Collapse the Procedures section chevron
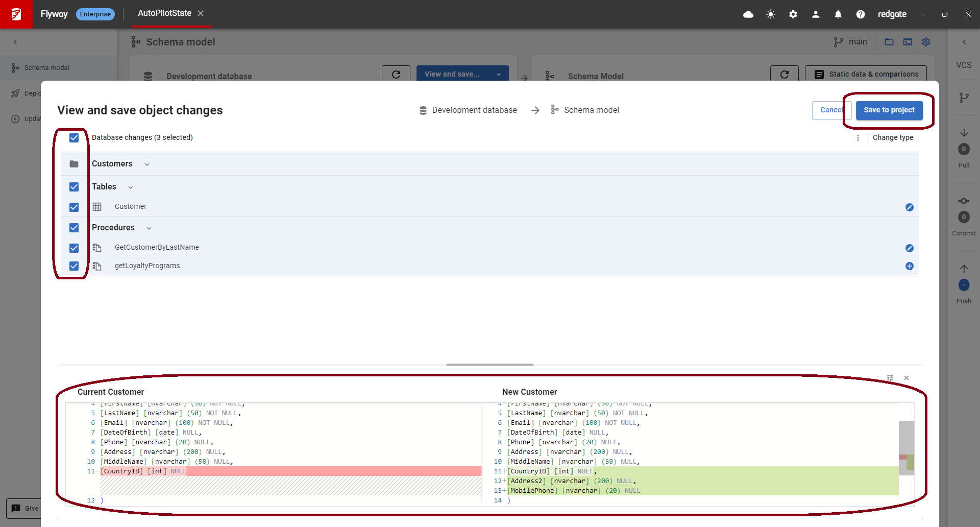This screenshot has height=527, width=980. (149, 228)
